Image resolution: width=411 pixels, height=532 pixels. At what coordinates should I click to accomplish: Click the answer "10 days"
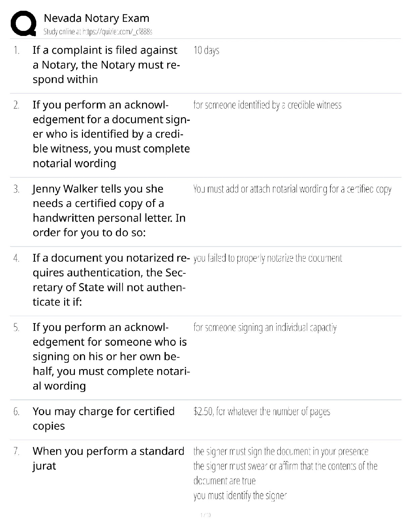tap(207, 51)
